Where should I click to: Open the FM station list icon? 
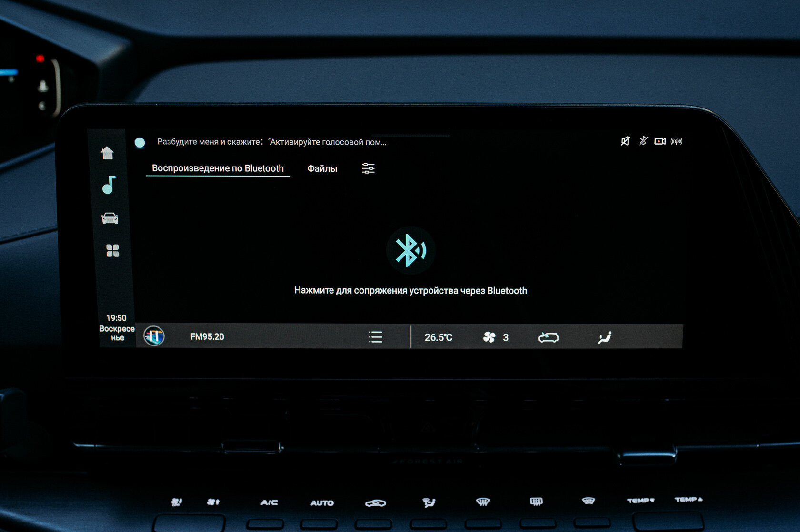[375, 337]
